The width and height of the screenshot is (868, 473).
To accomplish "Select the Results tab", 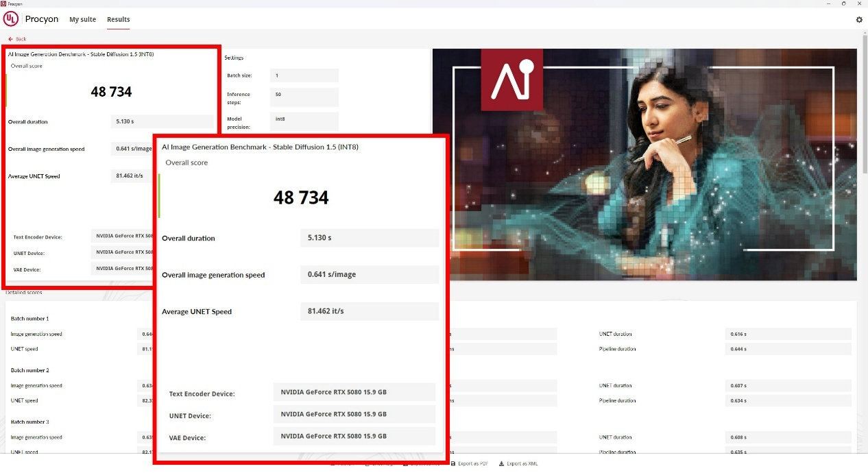I will [x=119, y=19].
